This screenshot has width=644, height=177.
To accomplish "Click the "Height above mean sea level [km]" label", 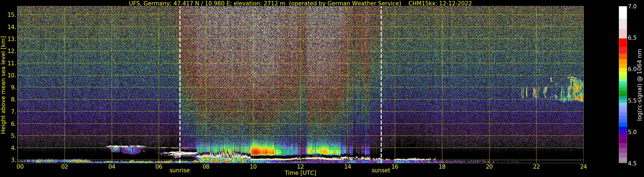I will (x=3, y=85).
